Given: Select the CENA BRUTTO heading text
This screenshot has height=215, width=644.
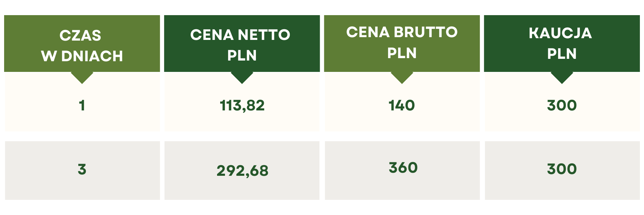Looking at the screenshot, I should [x=402, y=32].
